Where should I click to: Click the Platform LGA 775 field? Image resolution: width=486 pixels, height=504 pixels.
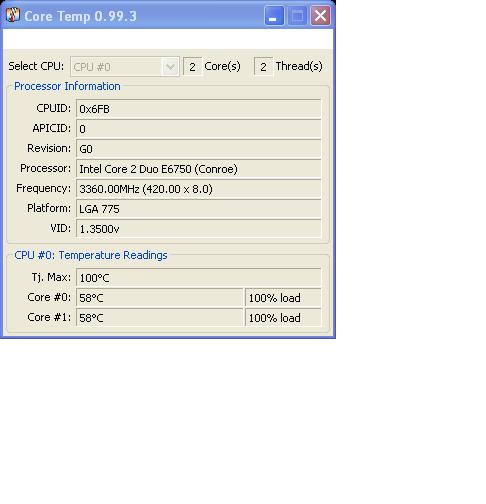coord(199,208)
